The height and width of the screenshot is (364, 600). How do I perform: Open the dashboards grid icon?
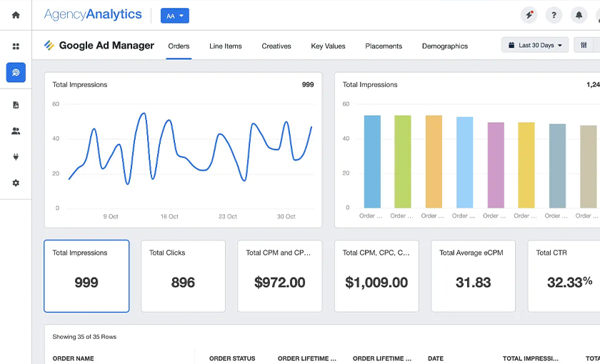(x=16, y=46)
